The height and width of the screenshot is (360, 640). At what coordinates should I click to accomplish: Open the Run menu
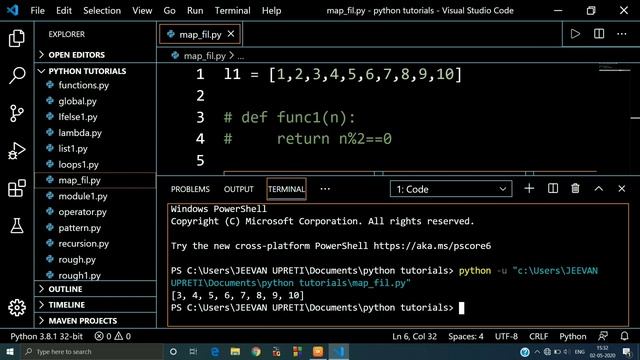click(x=195, y=11)
